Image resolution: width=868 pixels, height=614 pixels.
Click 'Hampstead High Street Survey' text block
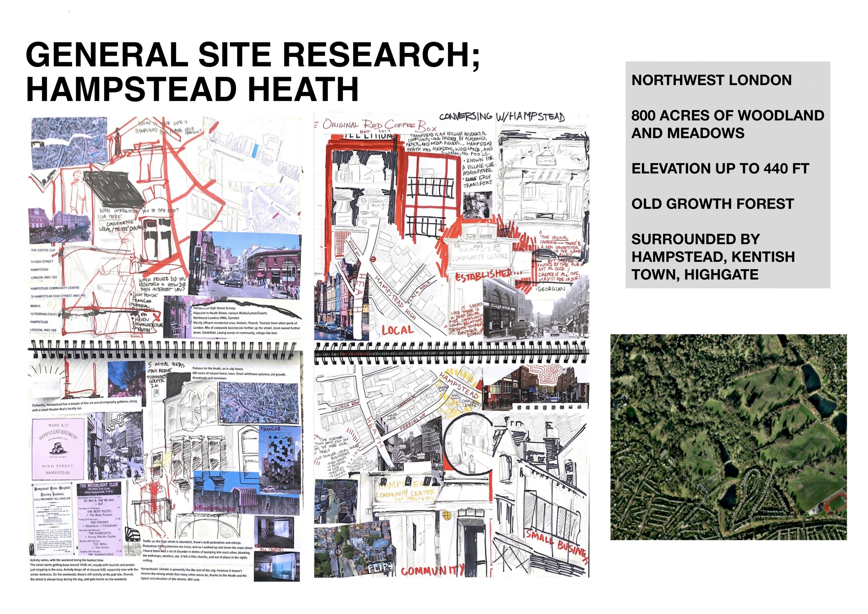247,321
